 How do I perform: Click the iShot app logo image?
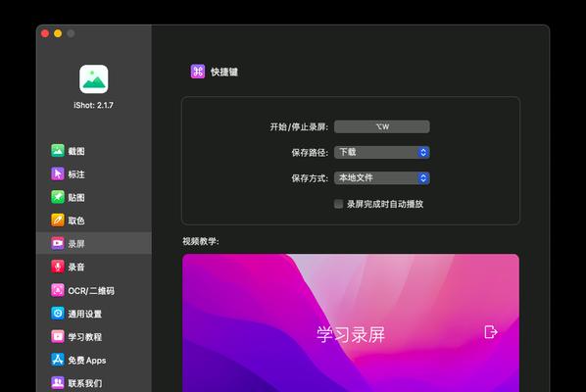[93, 78]
